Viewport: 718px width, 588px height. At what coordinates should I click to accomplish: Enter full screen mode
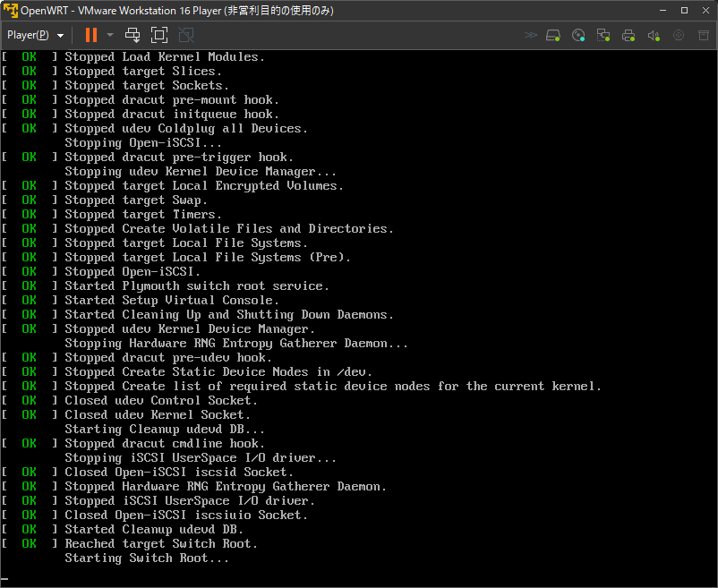click(158, 35)
